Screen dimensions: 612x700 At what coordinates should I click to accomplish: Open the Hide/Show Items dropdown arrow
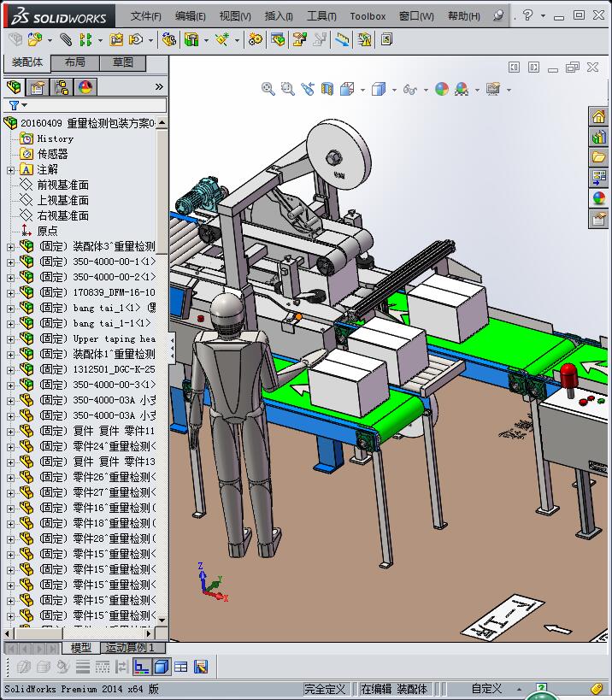[x=426, y=90]
